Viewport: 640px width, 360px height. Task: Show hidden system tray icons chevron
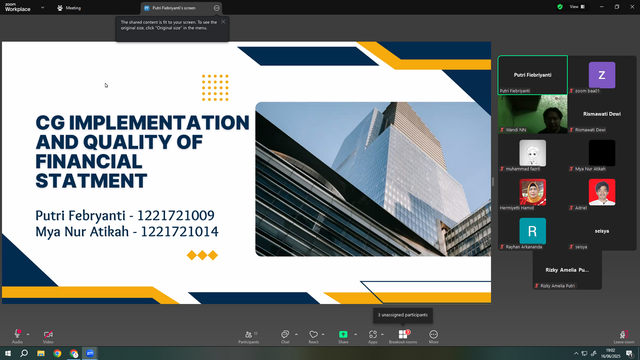[576, 353]
